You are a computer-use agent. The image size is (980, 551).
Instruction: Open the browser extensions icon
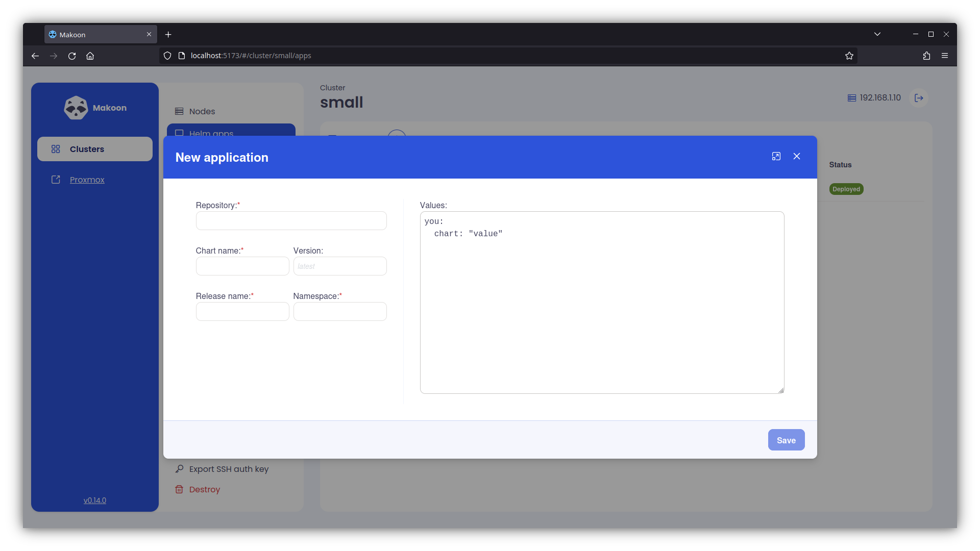(926, 56)
